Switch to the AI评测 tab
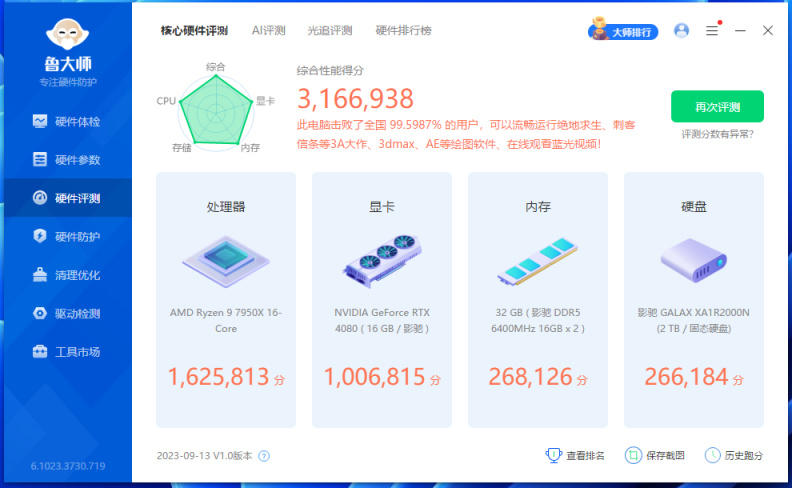Screen dimensions: 792x488 (x=269, y=31)
